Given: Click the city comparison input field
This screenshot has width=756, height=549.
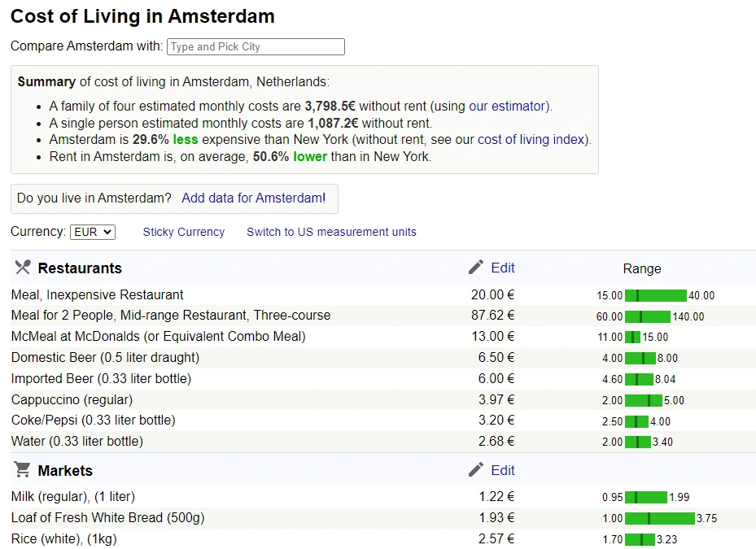Looking at the screenshot, I should (256, 46).
